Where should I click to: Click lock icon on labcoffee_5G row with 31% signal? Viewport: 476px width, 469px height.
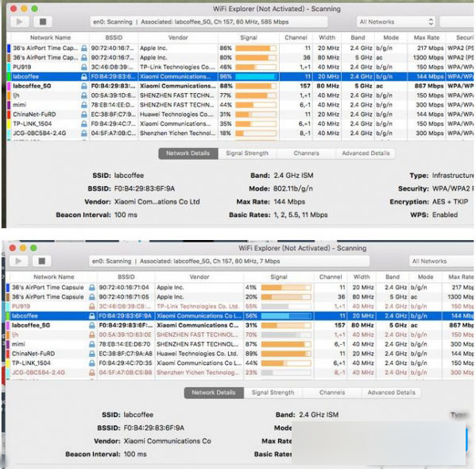click(x=91, y=325)
